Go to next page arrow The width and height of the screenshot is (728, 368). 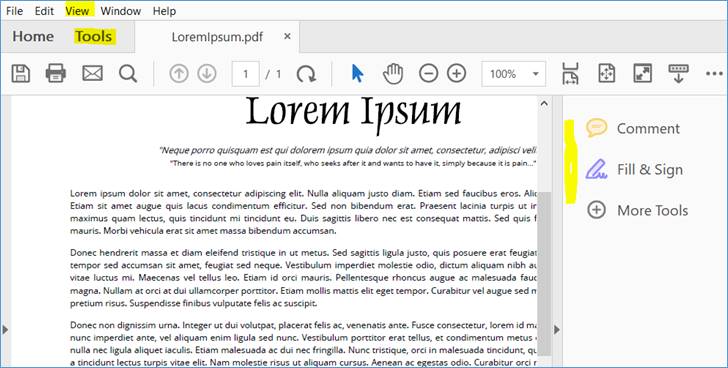click(x=207, y=74)
